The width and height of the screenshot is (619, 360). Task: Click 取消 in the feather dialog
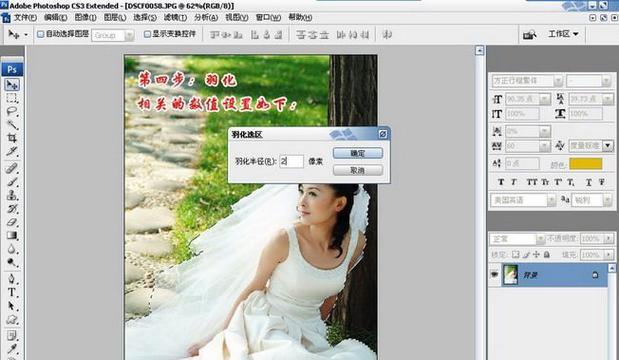[x=358, y=171]
